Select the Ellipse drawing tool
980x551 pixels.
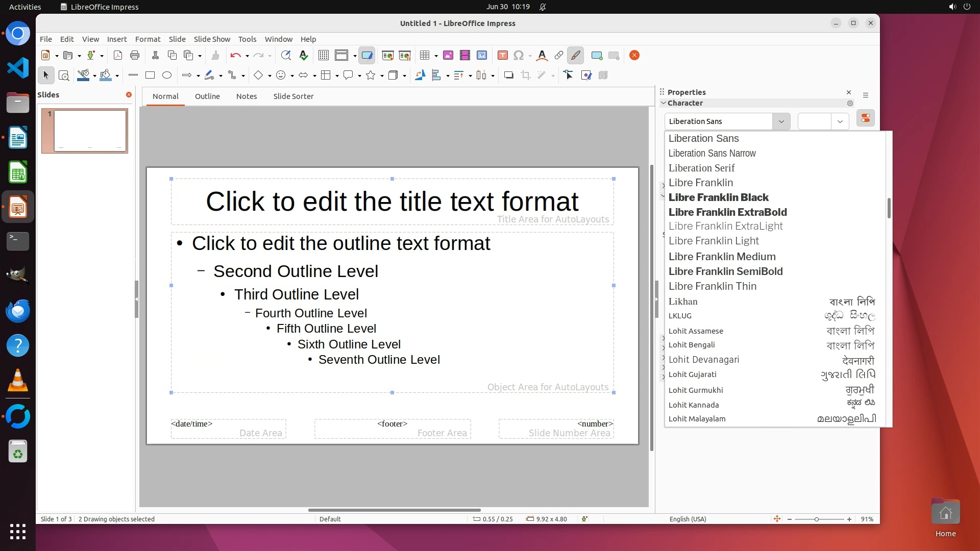click(167, 76)
